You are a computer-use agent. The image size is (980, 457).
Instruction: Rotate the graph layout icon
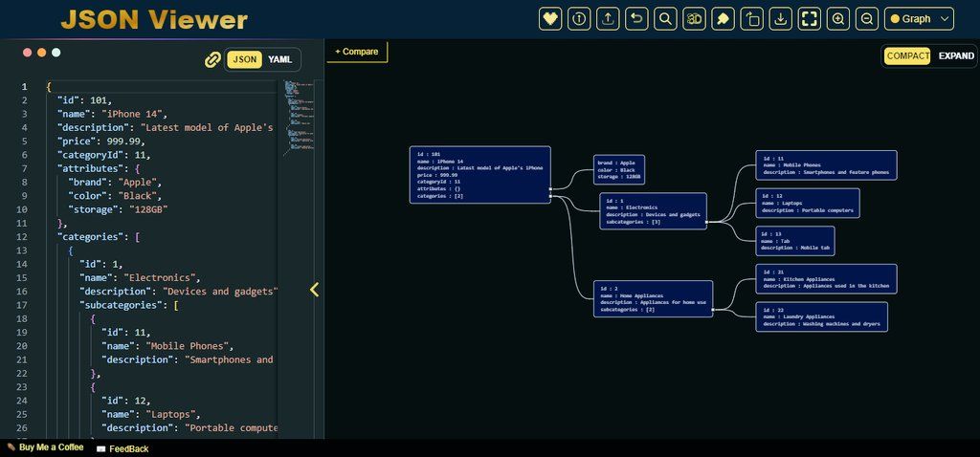[x=752, y=19]
